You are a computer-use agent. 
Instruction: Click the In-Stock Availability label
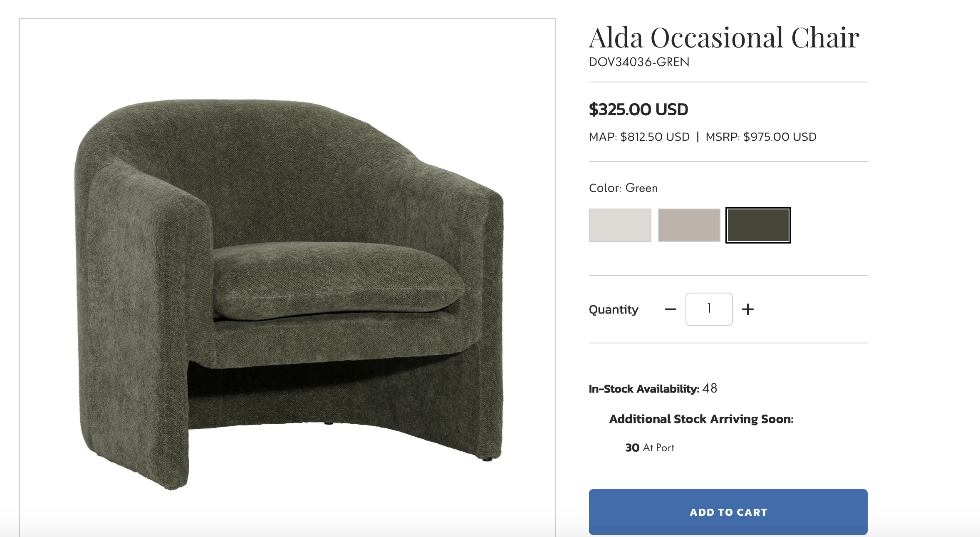(x=644, y=389)
